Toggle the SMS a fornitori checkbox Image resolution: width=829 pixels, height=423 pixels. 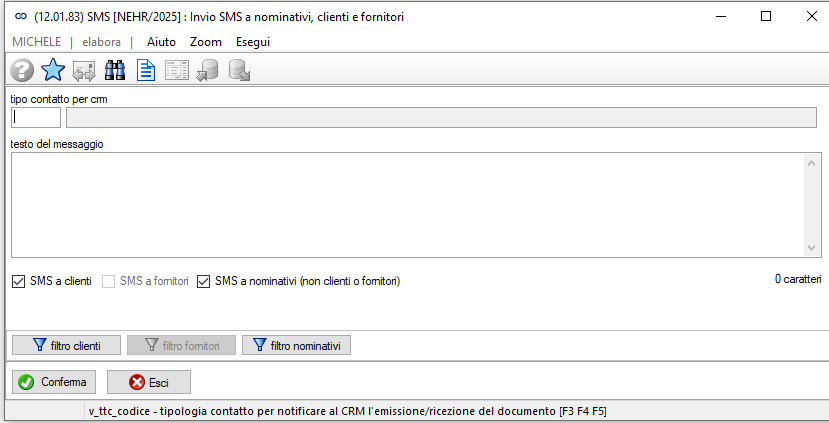(x=108, y=281)
